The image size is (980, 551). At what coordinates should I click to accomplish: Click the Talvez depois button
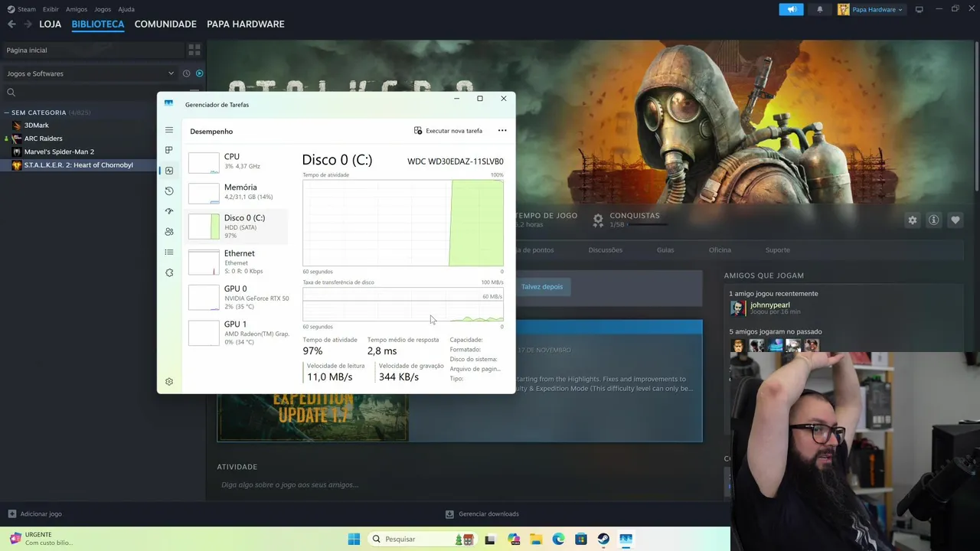(542, 287)
